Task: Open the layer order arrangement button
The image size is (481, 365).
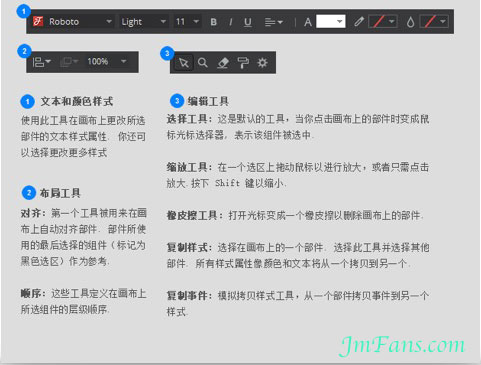Action: coord(69,62)
